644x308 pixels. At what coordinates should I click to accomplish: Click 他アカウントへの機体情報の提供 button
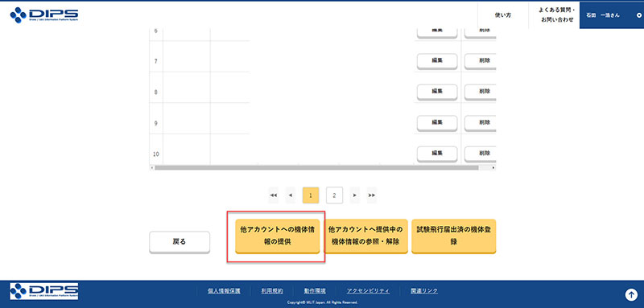(x=277, y=236)
